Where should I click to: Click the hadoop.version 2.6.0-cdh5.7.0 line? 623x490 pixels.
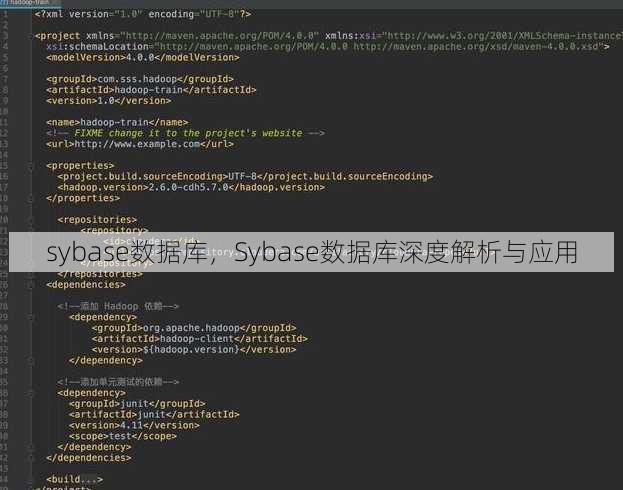pos(191,187)
